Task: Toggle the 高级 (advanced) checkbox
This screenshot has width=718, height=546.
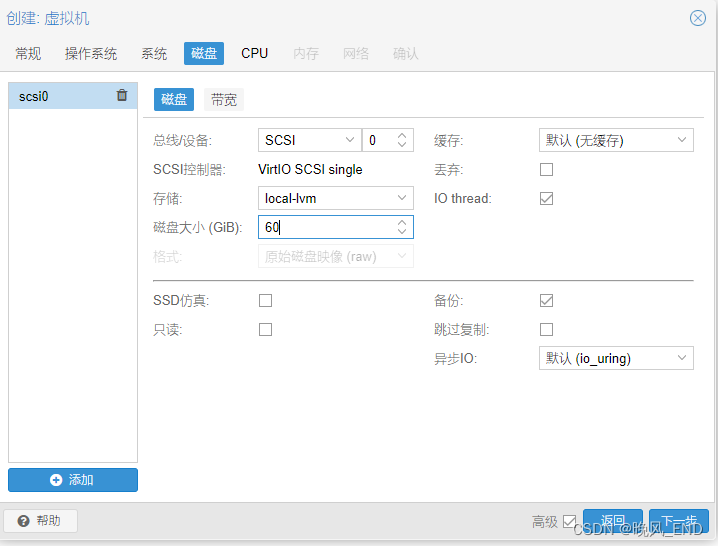Action: [569, 521]
